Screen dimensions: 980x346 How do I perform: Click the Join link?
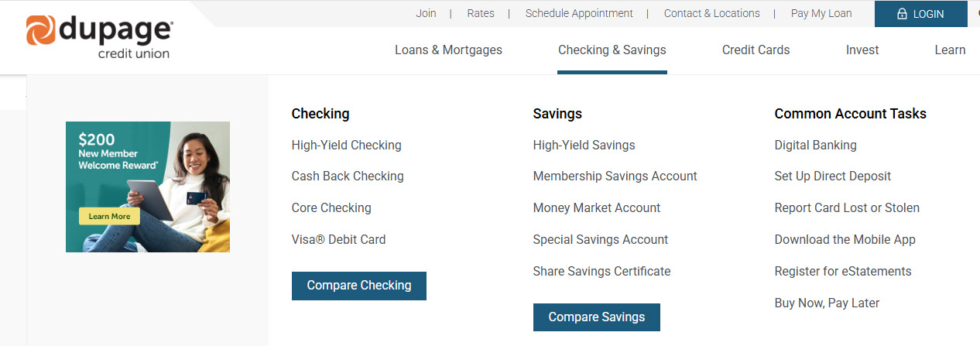click(426, 13)
